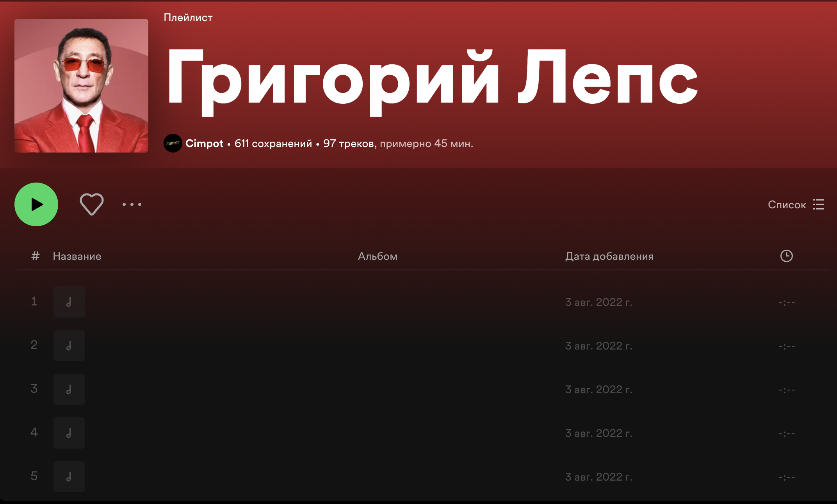
Task: Open the Cimpot user profile link
Action: pyautogui.click(x=204, y=143)
